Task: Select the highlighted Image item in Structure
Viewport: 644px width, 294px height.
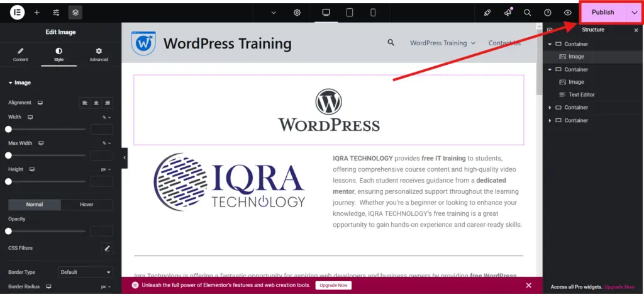Action: [593, 57]
